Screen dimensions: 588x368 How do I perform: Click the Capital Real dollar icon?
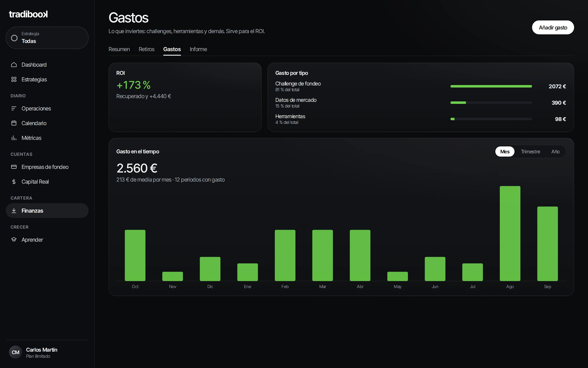click(14, 182)
